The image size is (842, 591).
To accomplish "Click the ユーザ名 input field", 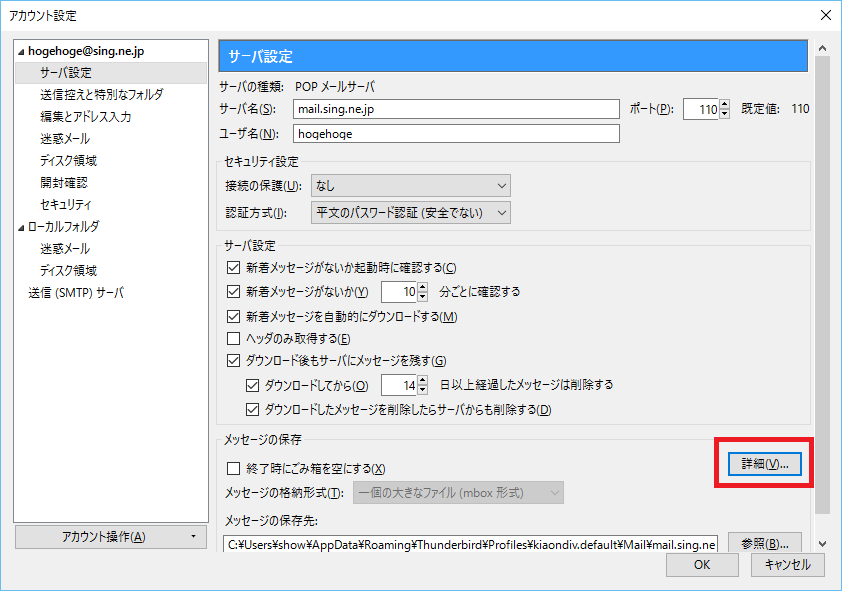I will [456, 134].
